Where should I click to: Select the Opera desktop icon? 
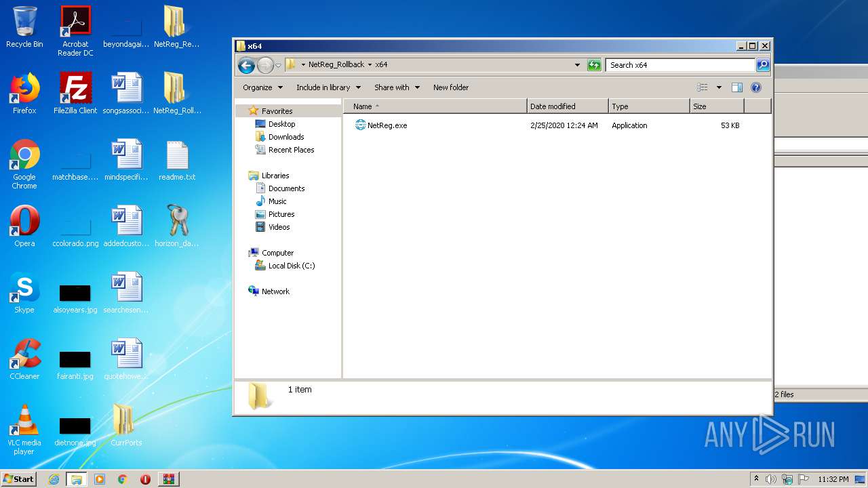point(24,226)
